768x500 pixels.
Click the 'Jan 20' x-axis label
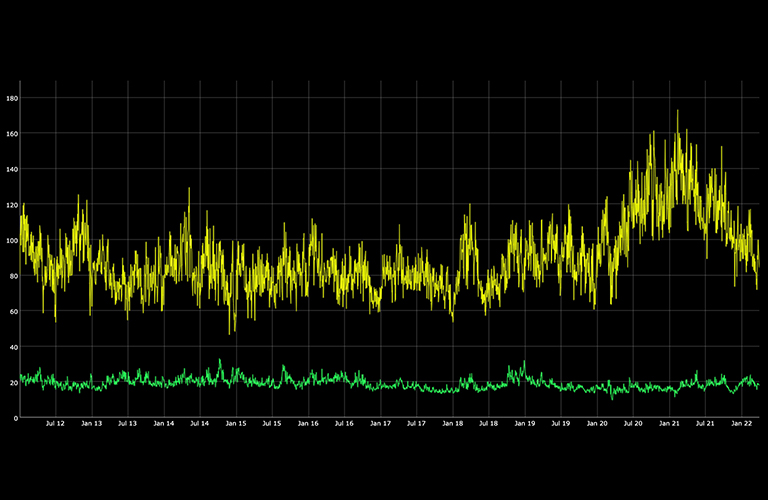tap(596, 424)
